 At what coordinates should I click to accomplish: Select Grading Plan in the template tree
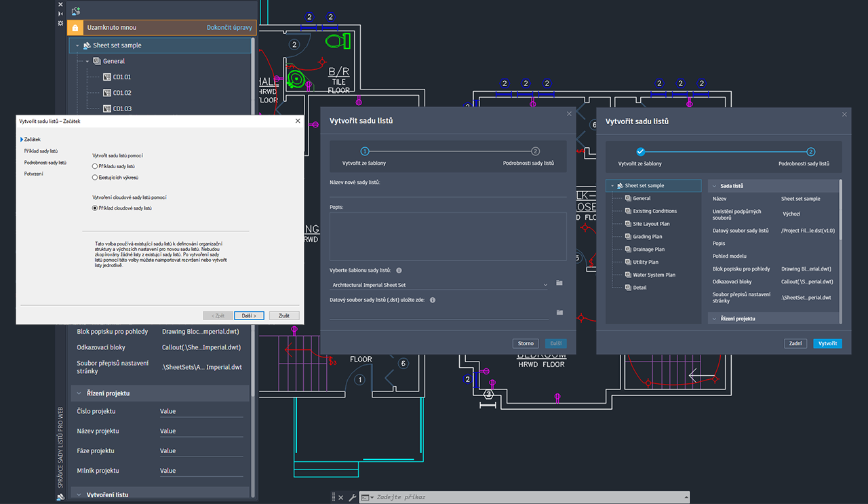pos(647,237)
